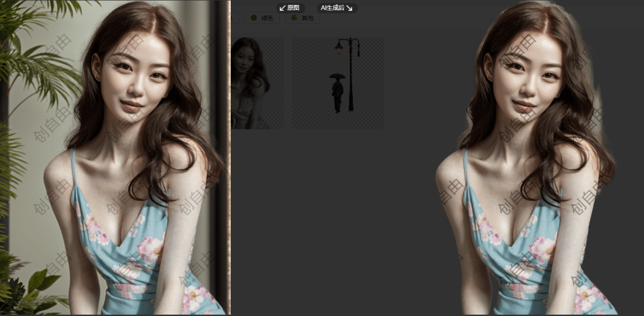Choose the street lamp scene thumbnail

[x=337, y=83]
